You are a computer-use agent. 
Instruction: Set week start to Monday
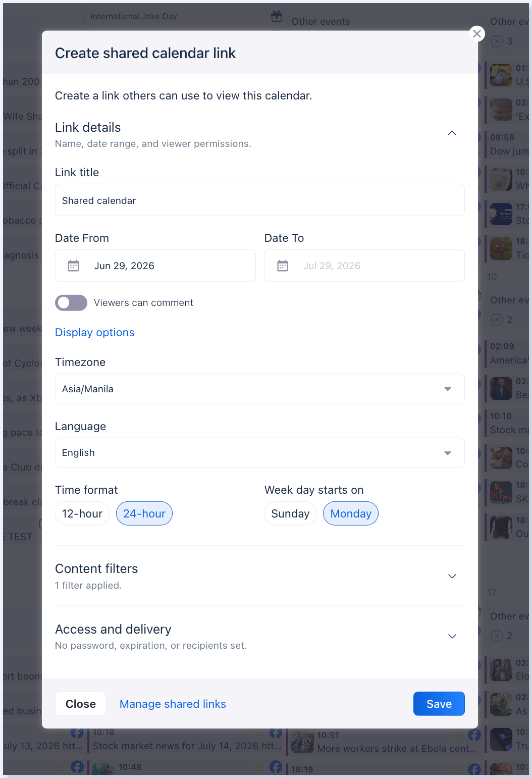point(351,513)
